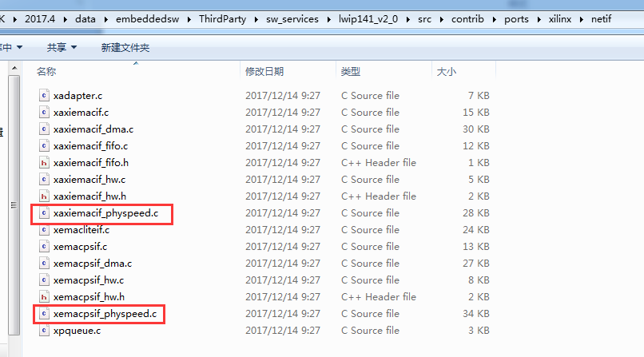Select the xadapter.c file icon
Viewport: 644px width, 357px height.
coord(44,95)
